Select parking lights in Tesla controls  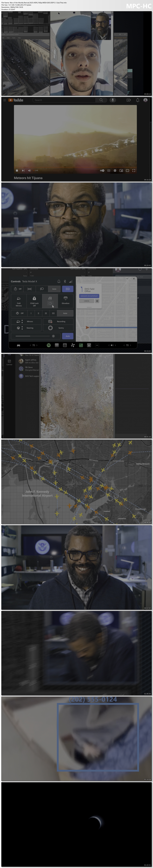point(29,289)
